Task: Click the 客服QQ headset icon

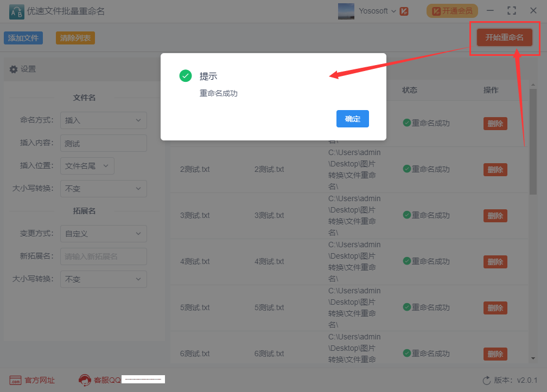Action: (85, 380)
